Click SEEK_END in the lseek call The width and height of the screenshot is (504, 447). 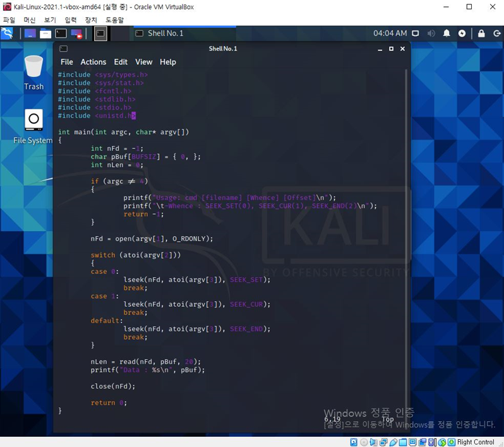(x=246, y=329)
